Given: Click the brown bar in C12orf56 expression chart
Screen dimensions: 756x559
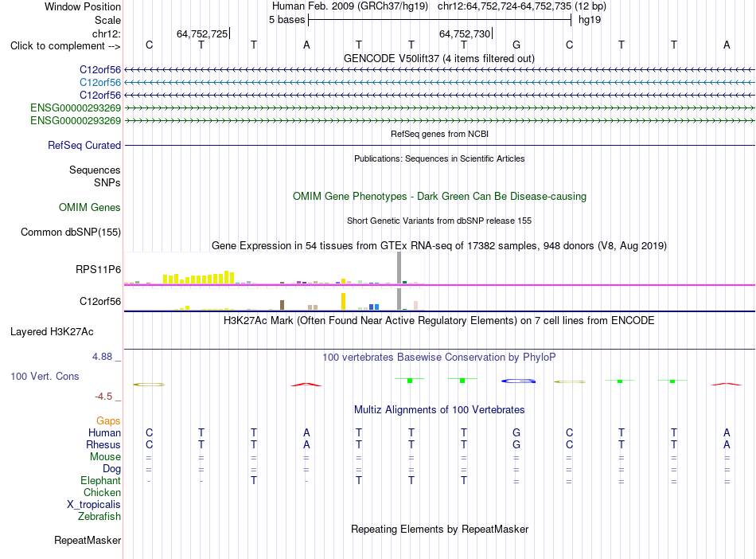Looking at the screenshot, I should pos(282,305).
